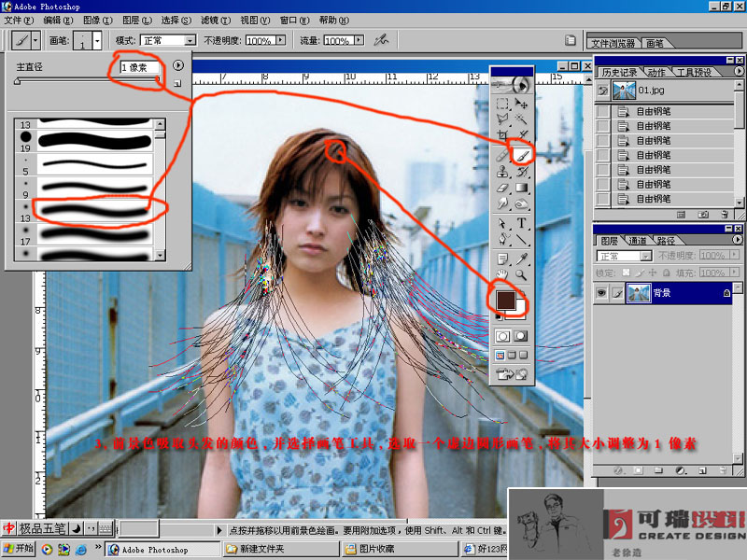Enable the airbrush icon in options bar
The width and height of the screenshot is (747, 560).
click(x=380, y=41)
